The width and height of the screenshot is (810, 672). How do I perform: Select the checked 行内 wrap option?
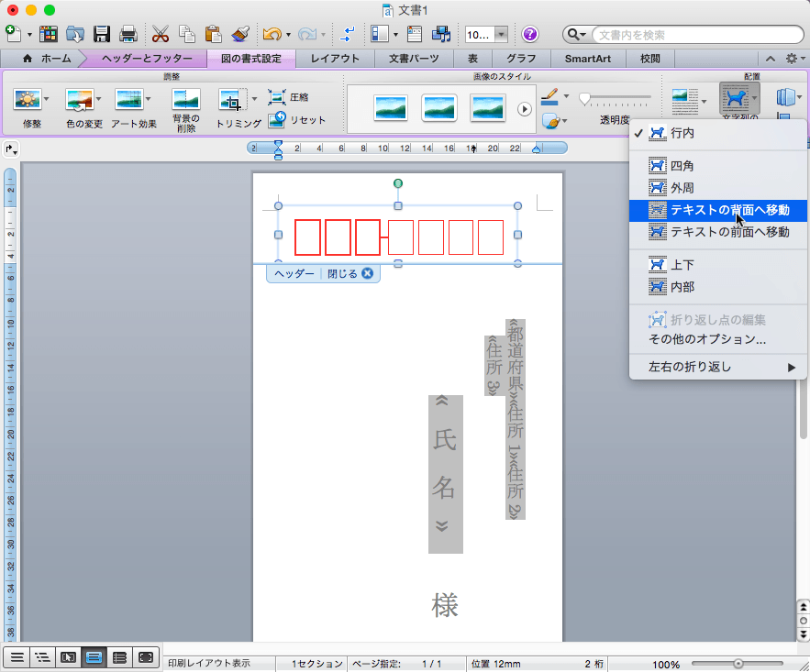[683, 134]
